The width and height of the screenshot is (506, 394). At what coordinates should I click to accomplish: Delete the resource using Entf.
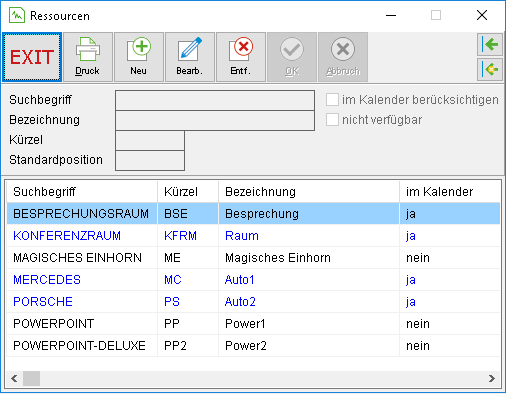(241, 57)
